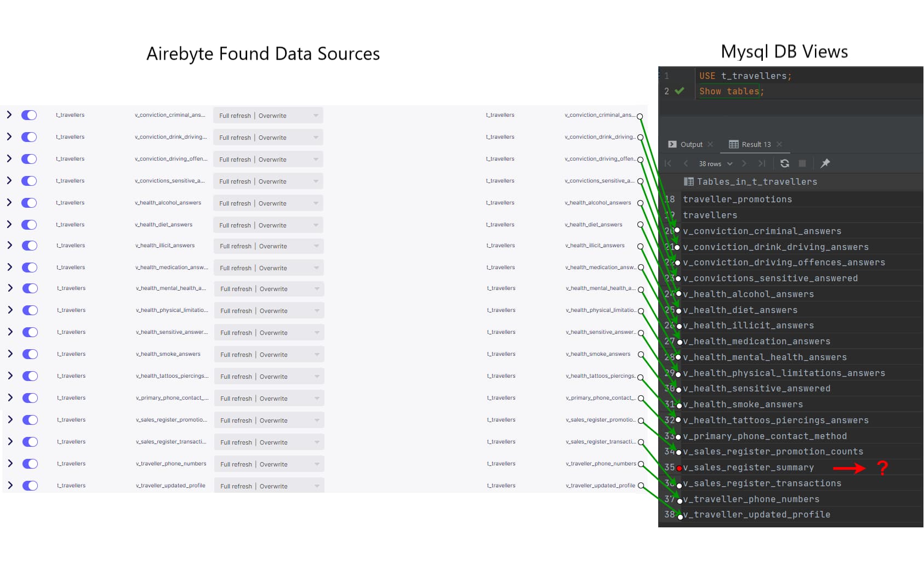Click destination name v_health_illicit_answers in Airbyte
Screen dimensions: 924x563
pyautogui.click(x=595, y=246)
